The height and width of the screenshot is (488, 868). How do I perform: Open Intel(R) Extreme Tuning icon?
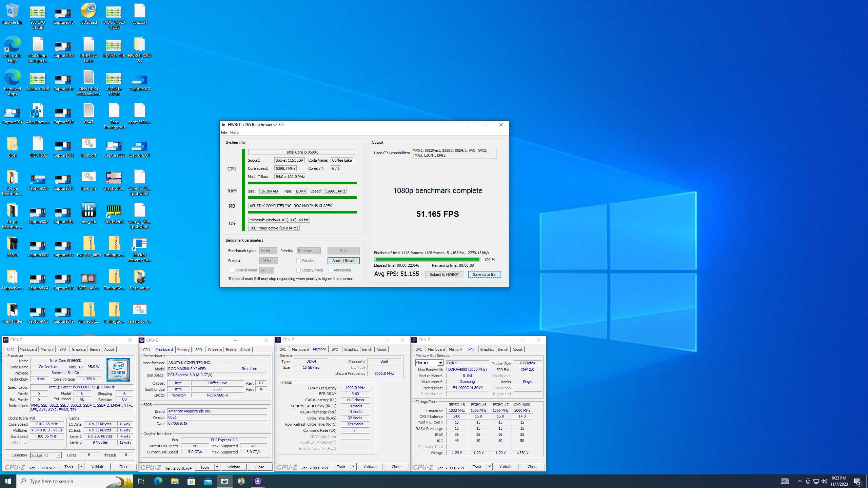(139, 249)
